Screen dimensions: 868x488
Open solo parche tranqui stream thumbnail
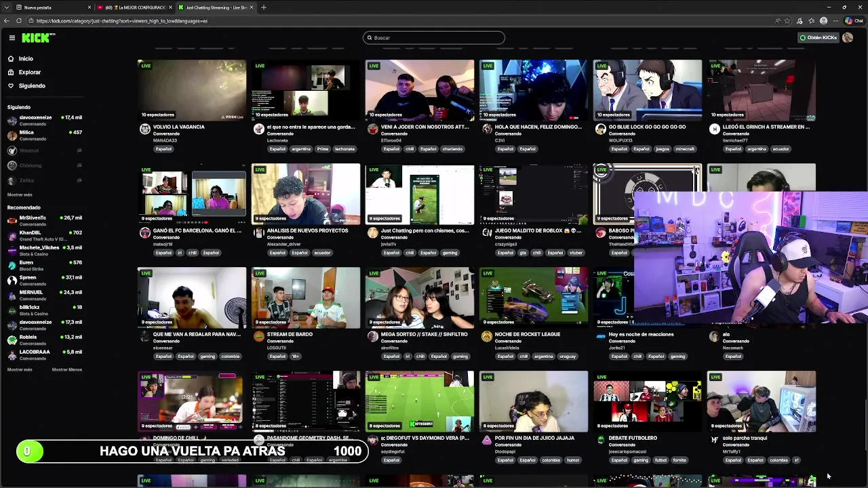(x=762, y=401)
